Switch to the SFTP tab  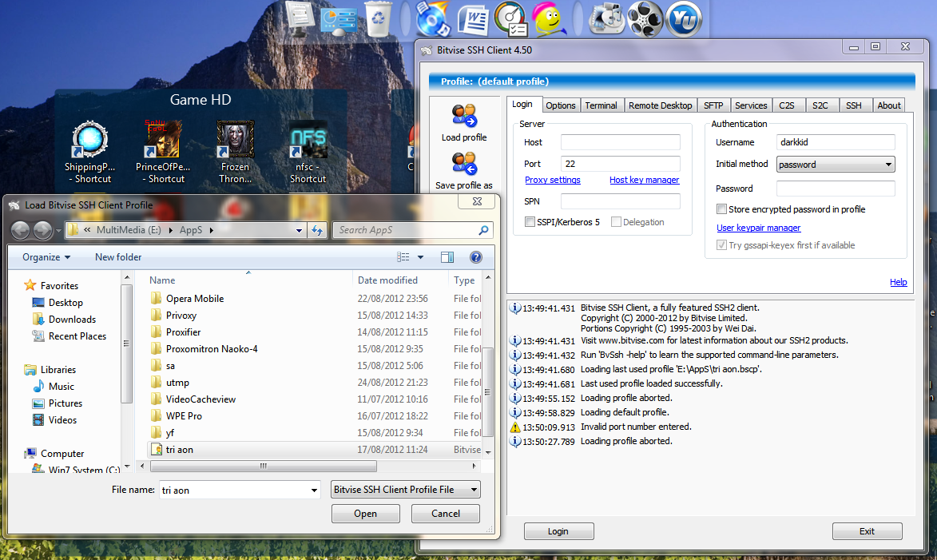[713, 105]
